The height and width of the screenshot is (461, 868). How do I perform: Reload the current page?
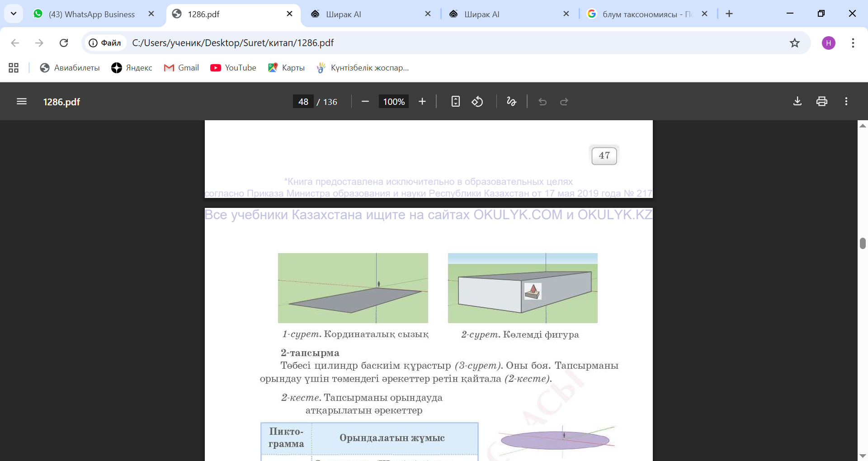pos(64,43)
